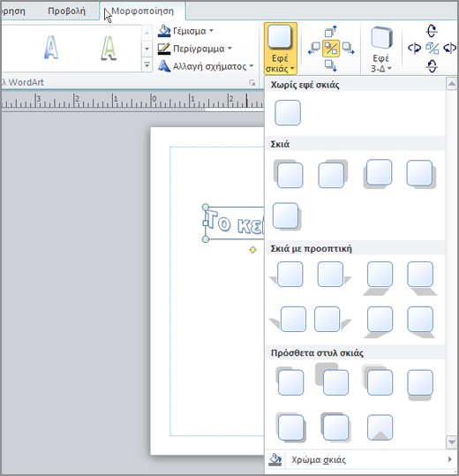Viewport: 459px width, 476px height.
Task: Pick first additional shadow style in last row
Action: (x=290, y=427)
